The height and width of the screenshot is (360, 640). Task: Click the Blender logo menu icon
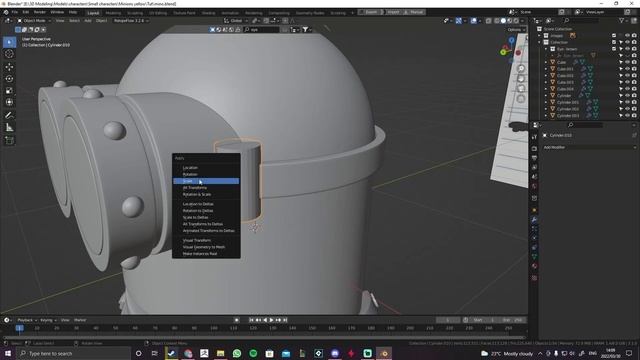coord(5,12)
